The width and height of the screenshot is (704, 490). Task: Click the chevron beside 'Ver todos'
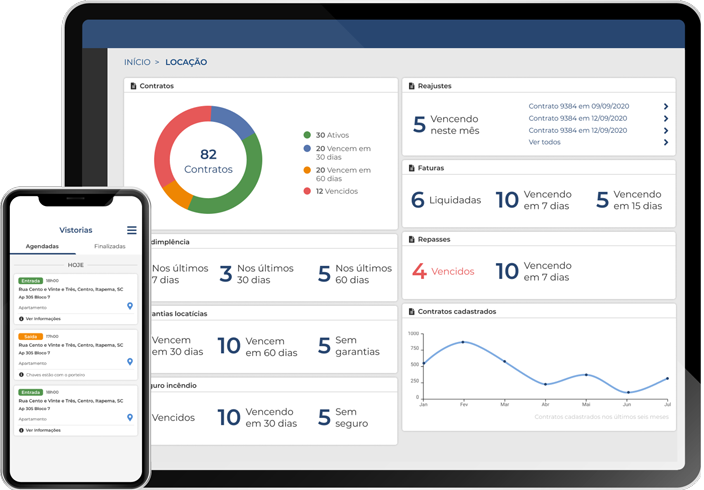(666, 142)
